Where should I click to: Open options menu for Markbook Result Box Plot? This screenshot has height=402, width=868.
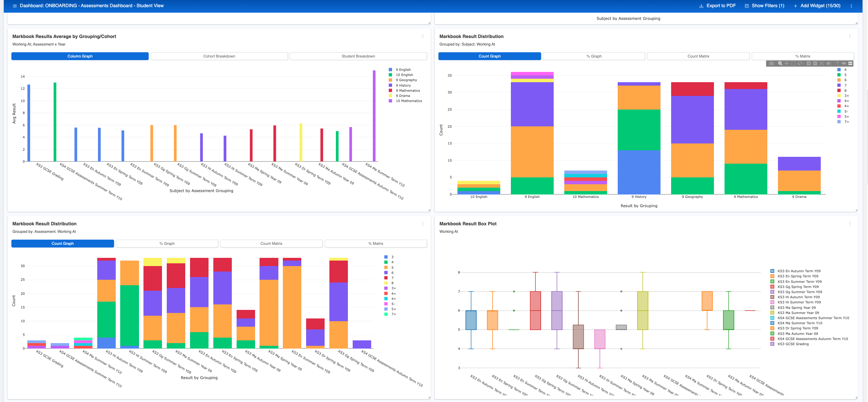pos(850,224)
